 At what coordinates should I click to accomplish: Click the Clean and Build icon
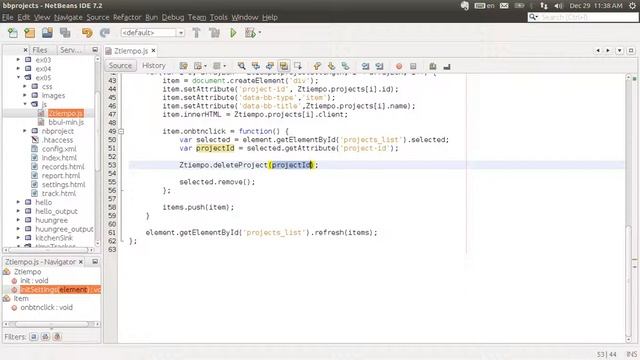click(x=214, y=33)
